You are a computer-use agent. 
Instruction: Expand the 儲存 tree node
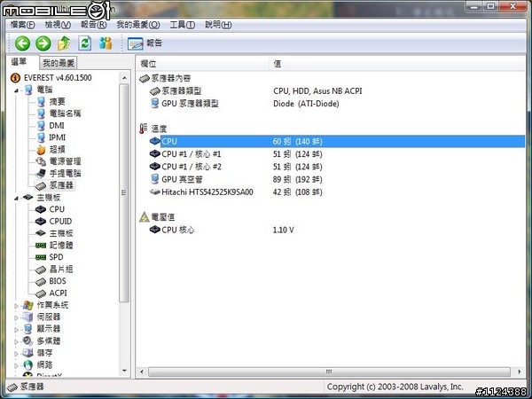16,354
